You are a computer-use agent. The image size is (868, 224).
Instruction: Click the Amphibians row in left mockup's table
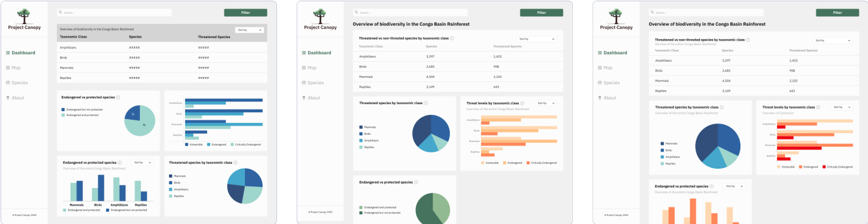[x=162, y=47]
